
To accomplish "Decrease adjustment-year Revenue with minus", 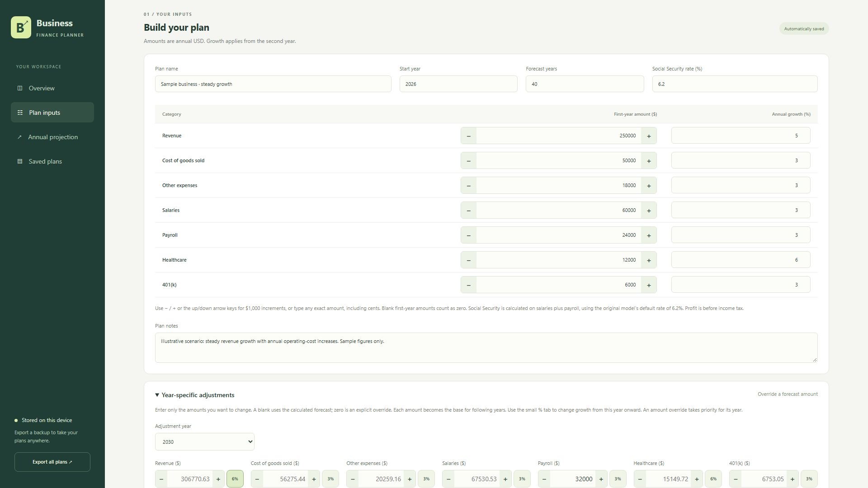I will (161, 479).
